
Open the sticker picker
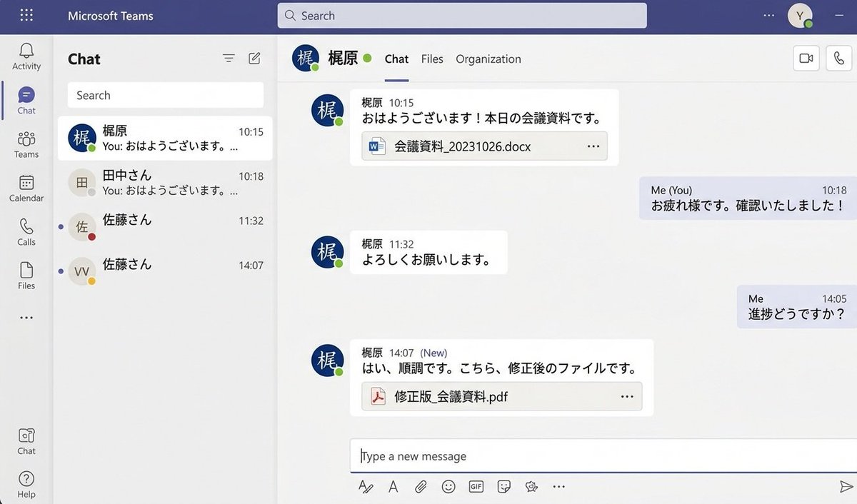click(504, 487)
